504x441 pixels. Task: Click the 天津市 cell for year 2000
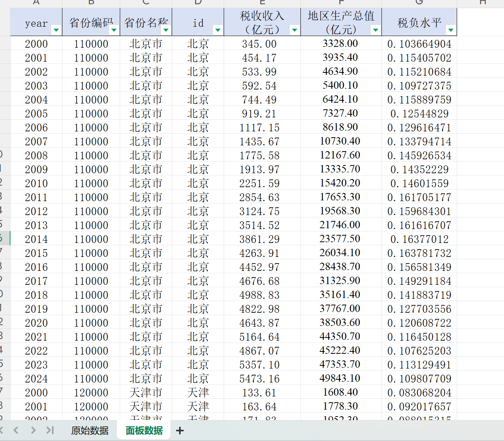pyautogui.click(x=146, y=393)
